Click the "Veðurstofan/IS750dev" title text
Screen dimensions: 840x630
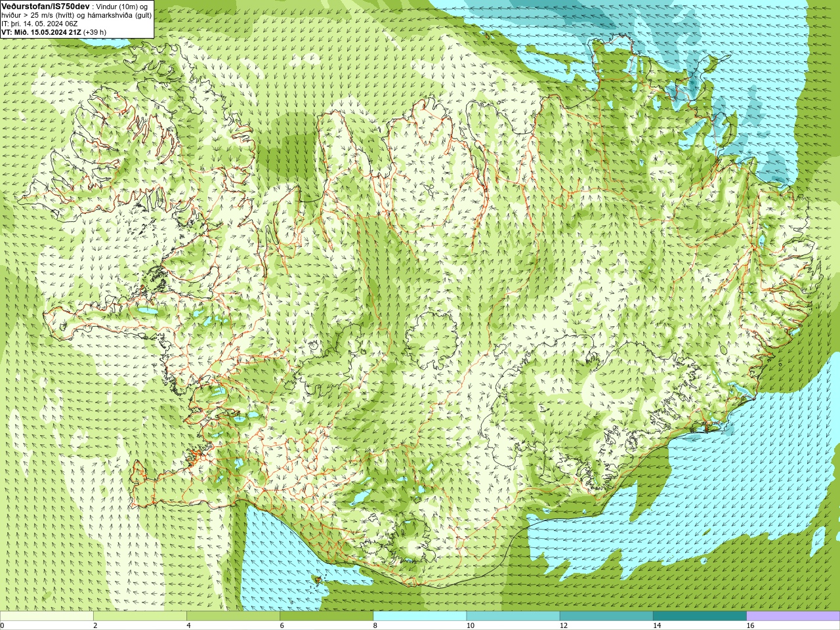pos(46,6)
